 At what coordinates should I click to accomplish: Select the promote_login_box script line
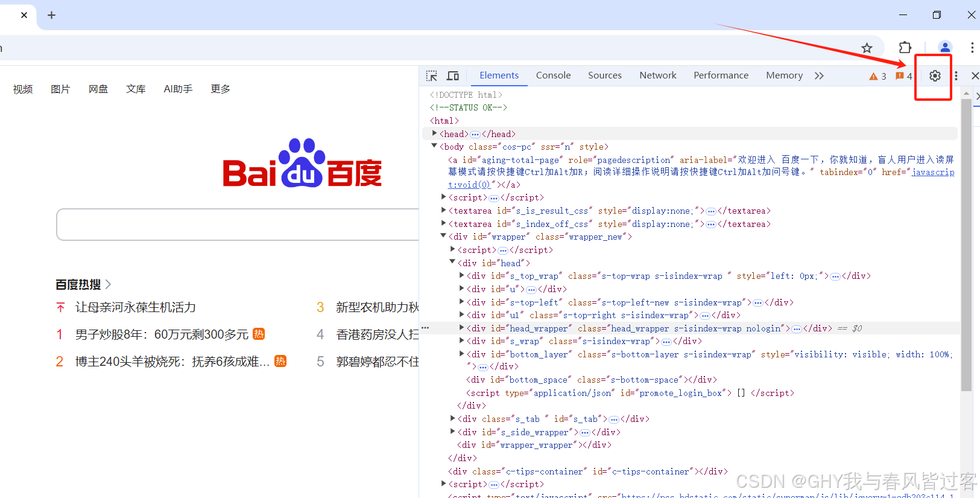point(630,393)
